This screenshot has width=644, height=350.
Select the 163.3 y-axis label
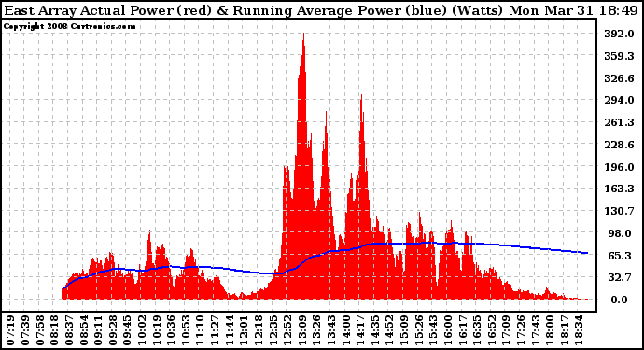tap(619, 189)
